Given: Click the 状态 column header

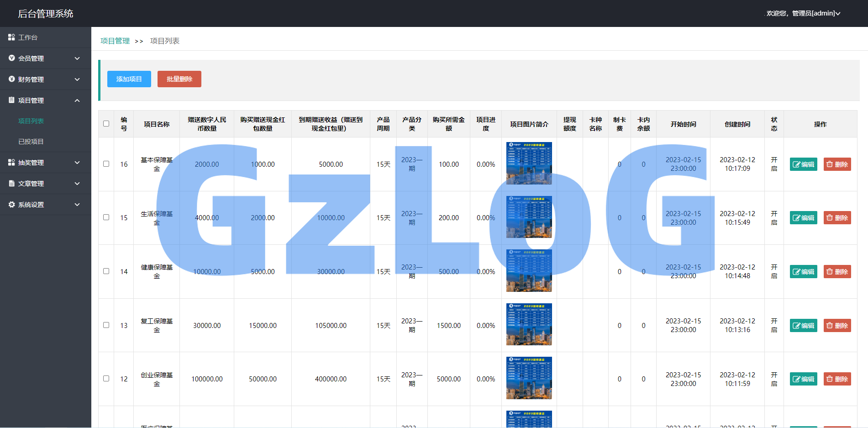Looking at the screenshot, I should [774, 124].
